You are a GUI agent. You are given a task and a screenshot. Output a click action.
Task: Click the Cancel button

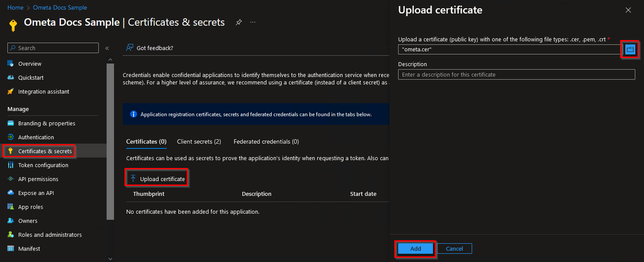tap(454, 249)
